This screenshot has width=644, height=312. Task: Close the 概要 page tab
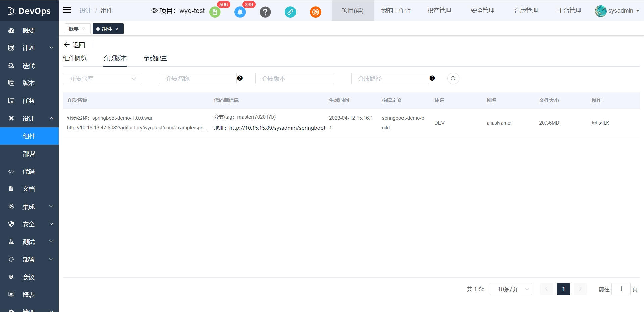[84, 29]
